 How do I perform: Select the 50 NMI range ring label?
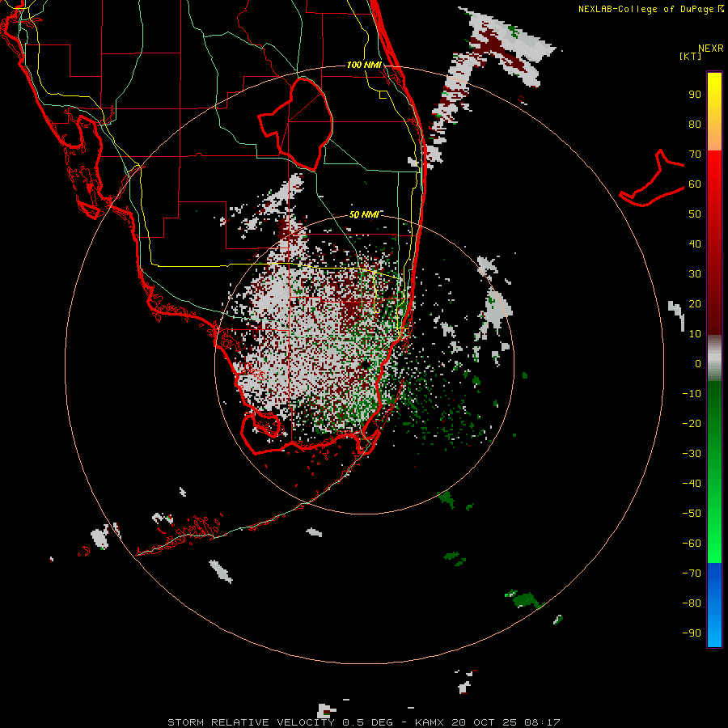[364, 214]
